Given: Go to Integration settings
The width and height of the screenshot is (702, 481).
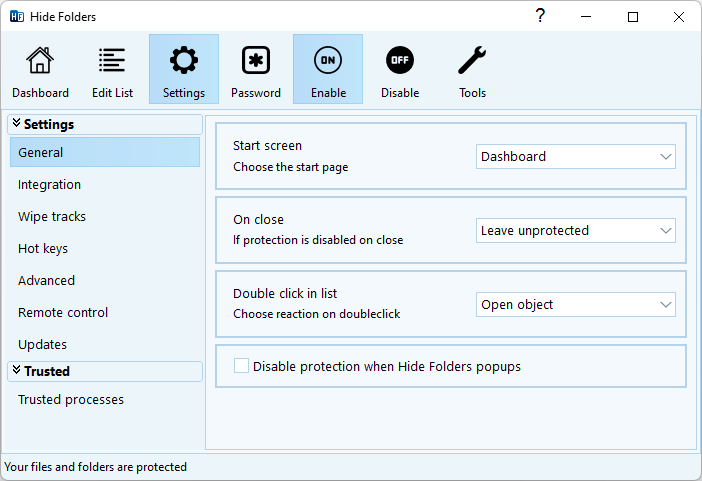Looking at the screenshot, I should click(x=105, y=185).
